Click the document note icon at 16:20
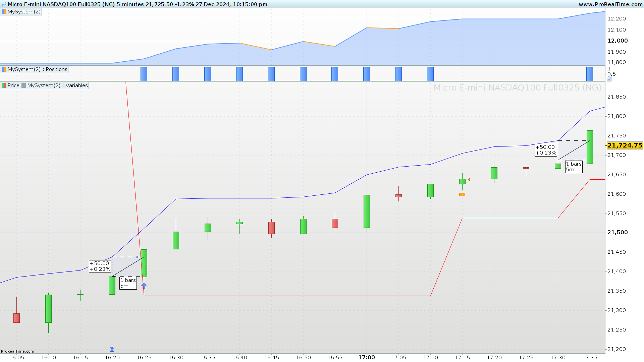The width and height of the screenshot is (644, 362). point(112,349)
